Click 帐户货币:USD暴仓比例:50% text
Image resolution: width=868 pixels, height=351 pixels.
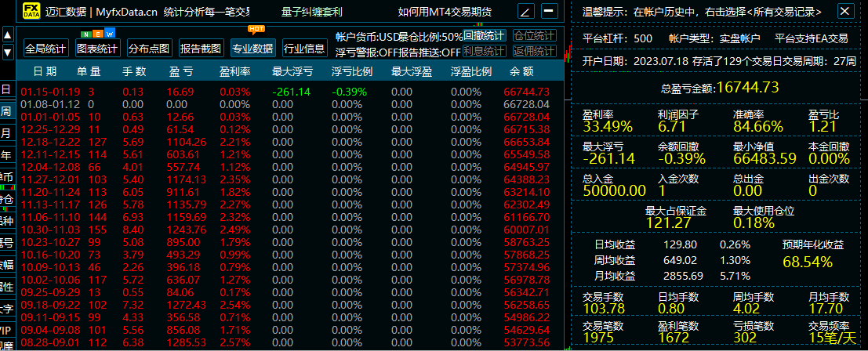click(399, 37)
